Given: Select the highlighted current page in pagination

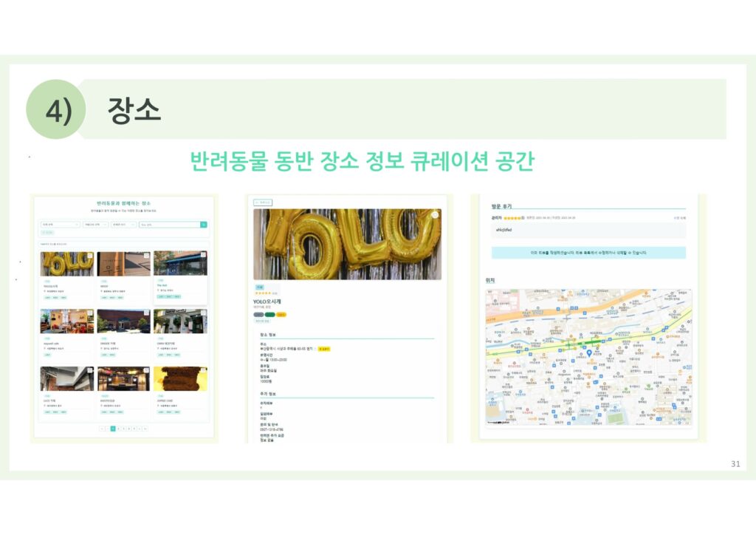Looking at the screenshot, I should click(x=113, y=429).
